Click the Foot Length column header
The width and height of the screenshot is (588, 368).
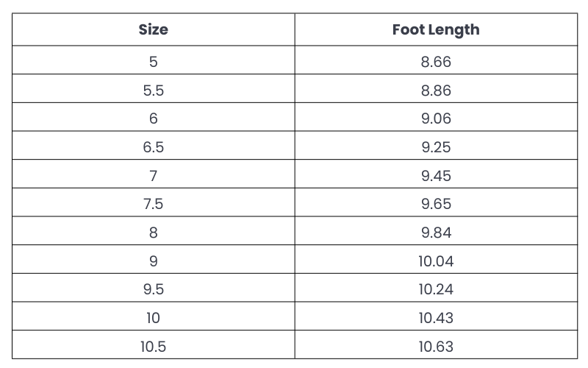(x=436, y=29)
